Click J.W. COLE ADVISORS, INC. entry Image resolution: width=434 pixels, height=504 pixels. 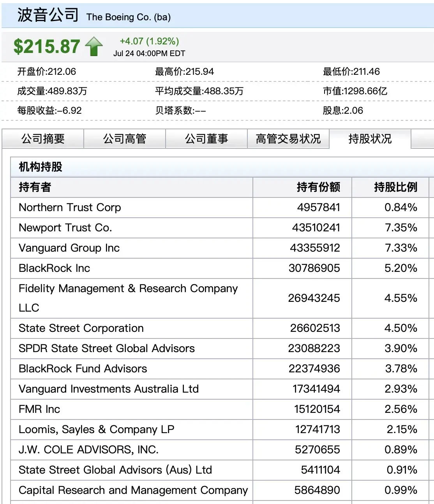[88, 450]
